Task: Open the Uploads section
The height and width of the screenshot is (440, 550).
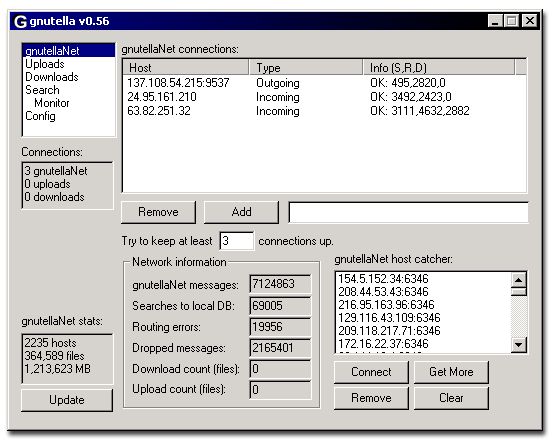Action: pos(45,64)
